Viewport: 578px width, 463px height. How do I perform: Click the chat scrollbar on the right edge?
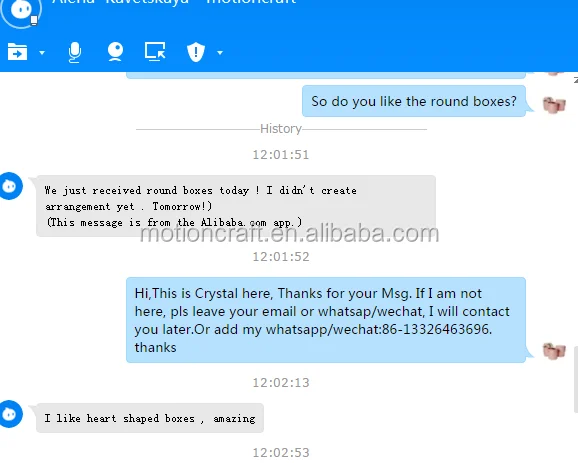point(576,380)
